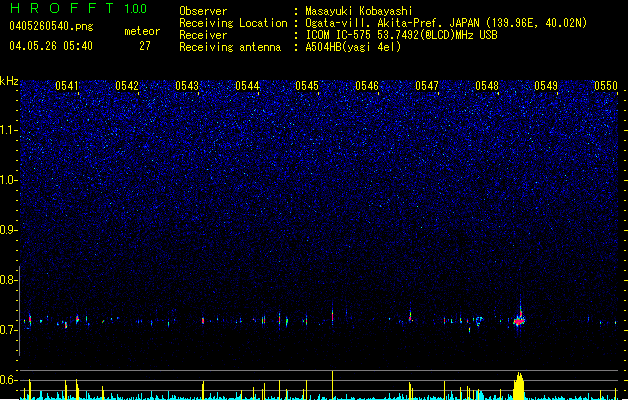Click the 0548 time marker
Screen dimensions: 629x400
pyautogui.click(x=487, y=86)
